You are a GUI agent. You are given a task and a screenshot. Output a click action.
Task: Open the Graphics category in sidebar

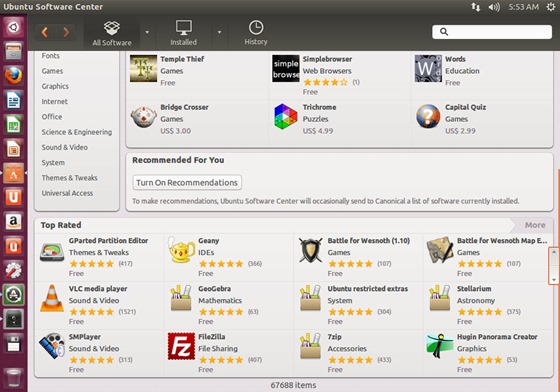[x=55, y=86]
